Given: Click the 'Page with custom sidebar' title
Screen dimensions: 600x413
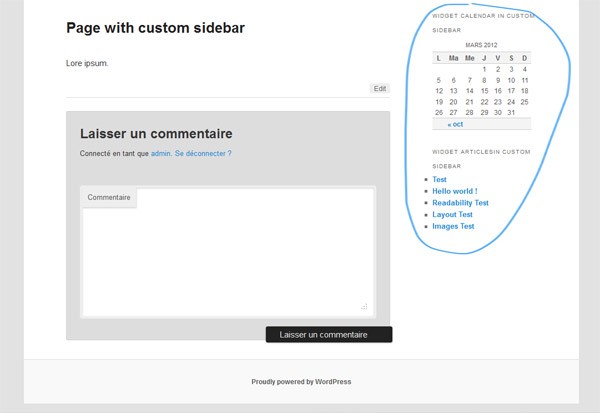Looking at the screenshot, I should 155,28.
